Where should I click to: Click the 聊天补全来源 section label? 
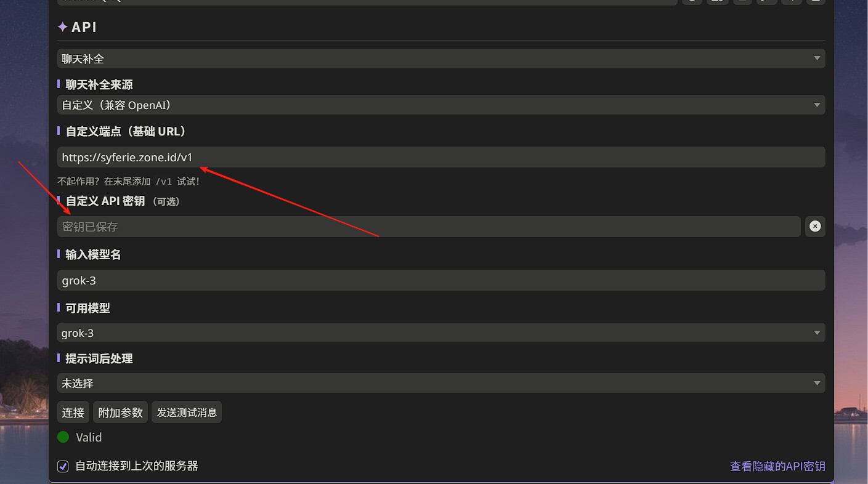(99, 84)
